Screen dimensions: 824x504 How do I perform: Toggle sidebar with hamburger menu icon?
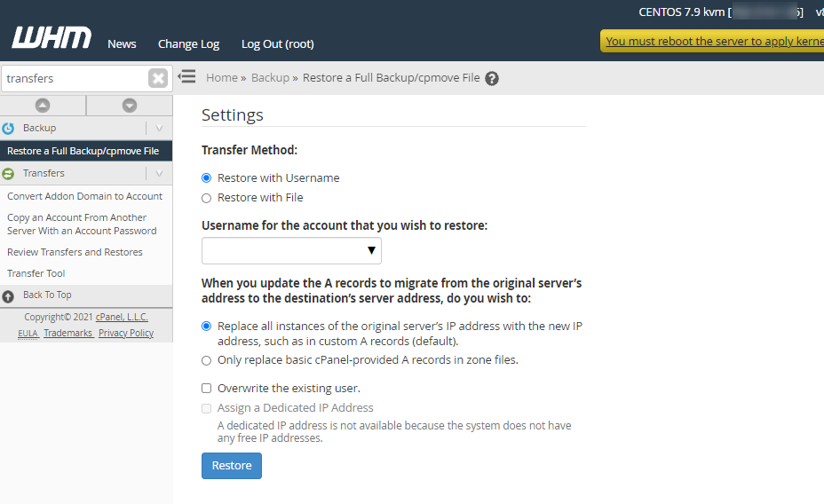point(186,77)
